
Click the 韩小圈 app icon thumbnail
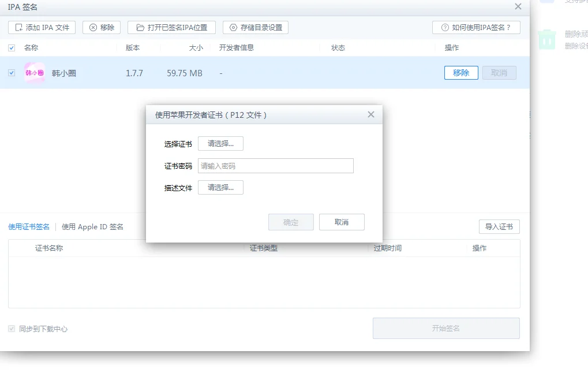pyautogui.click(x=34, y=73)
